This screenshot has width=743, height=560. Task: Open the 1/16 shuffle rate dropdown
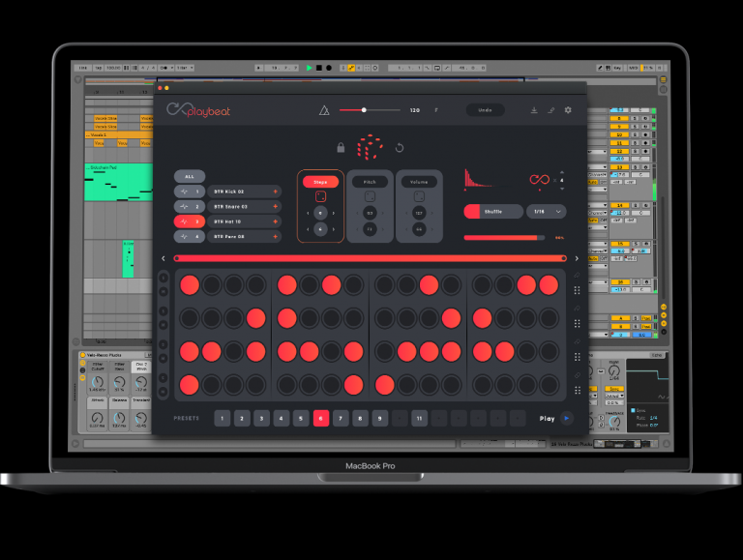(x=547, y=211)
